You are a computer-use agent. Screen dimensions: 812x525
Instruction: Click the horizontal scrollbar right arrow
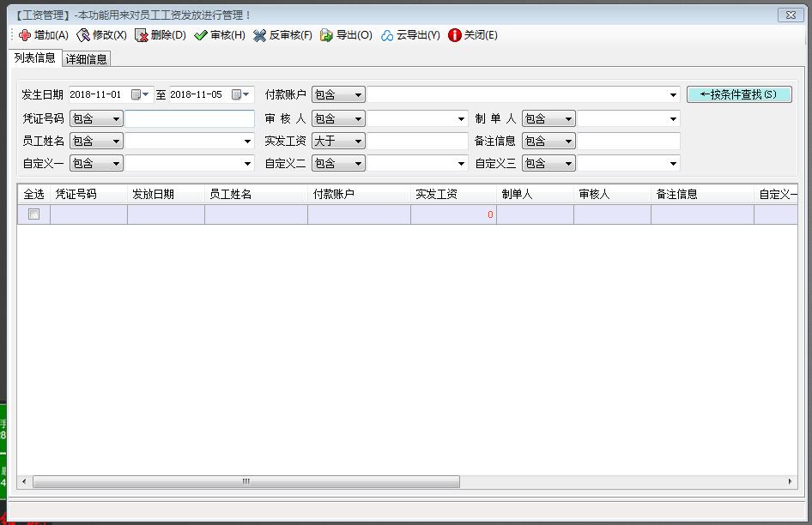pos(791,482)
